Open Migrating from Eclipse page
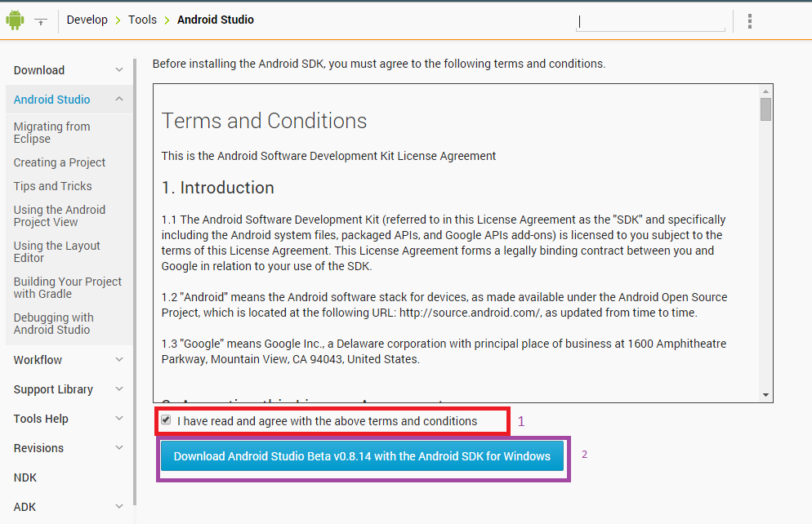 click(52, 132)
